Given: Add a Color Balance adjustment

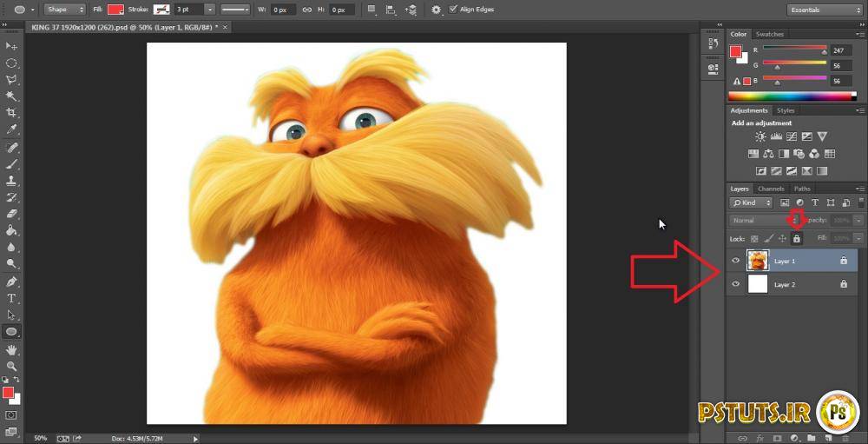Looking at the screenshot, I should click(x=768, y=154).
